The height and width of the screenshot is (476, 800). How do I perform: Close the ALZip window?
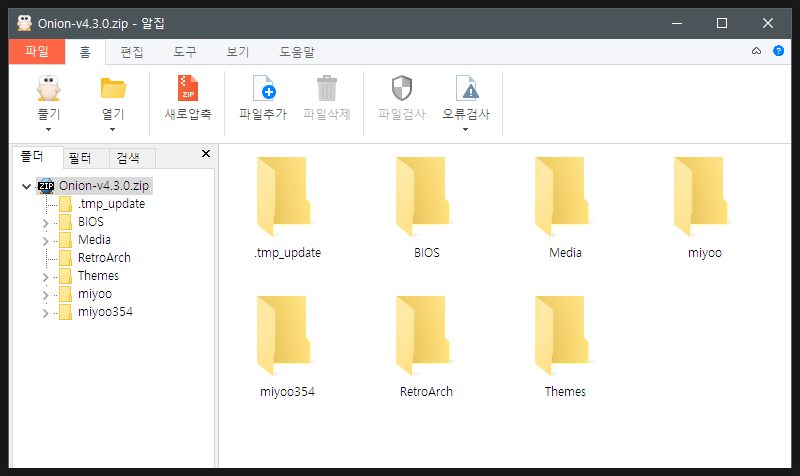[768, 23]
